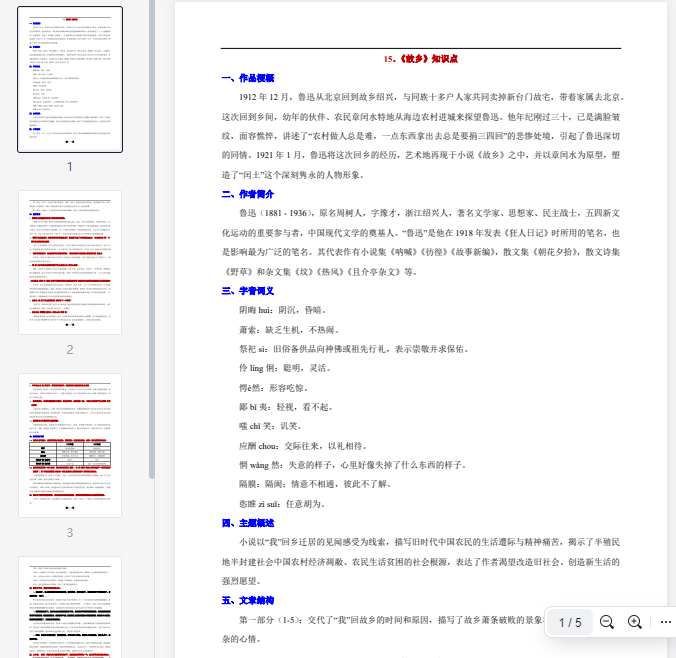Open the three-dot more options menu
This screenshot has width=676, height=658.
(666, 622)
